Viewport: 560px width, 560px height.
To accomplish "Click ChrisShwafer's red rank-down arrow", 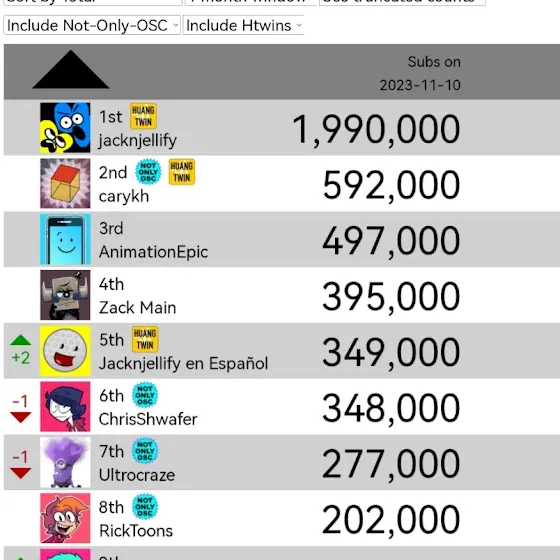I will pos(21,417).
